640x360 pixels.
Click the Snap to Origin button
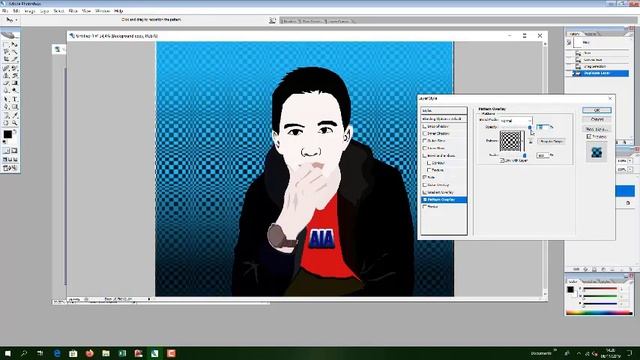pos(551,141)
